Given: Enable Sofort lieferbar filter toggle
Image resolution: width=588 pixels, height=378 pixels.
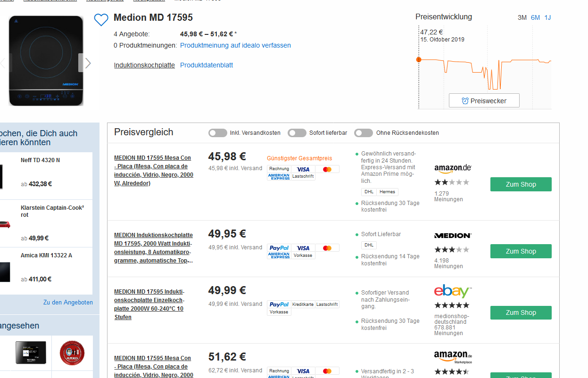Looking at the screenshot, I should click(297, 133).
